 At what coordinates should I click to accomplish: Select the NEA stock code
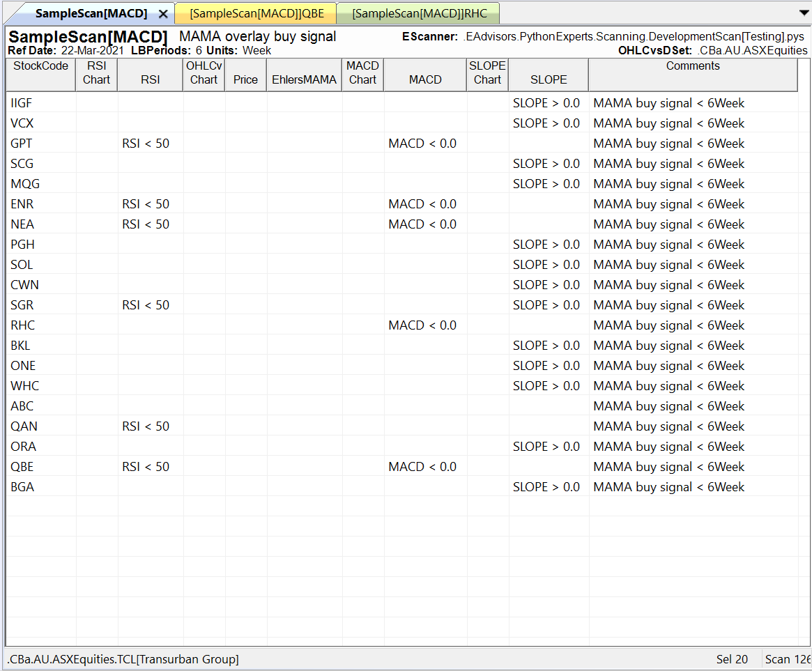22,224
